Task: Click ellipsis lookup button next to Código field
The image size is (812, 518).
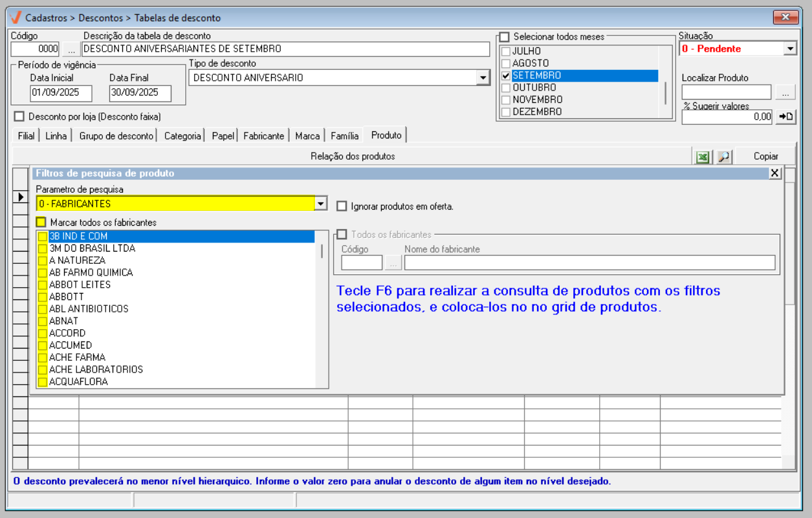Action: click(71, 49)
